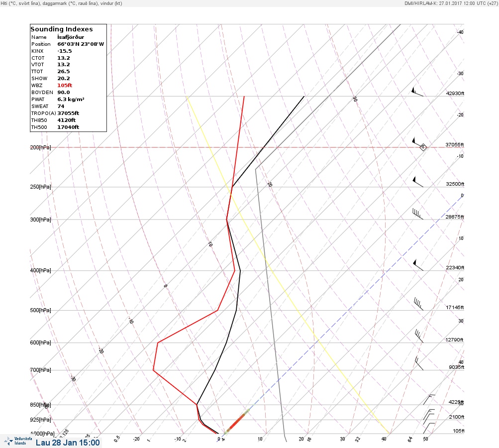Click the 22340ft altitude label

tap(455, 267)
